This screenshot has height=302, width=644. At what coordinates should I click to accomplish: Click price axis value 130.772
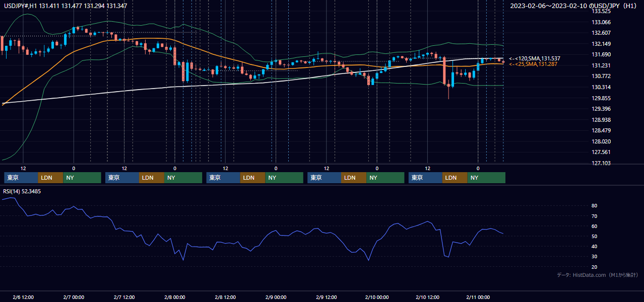(601, 76)
